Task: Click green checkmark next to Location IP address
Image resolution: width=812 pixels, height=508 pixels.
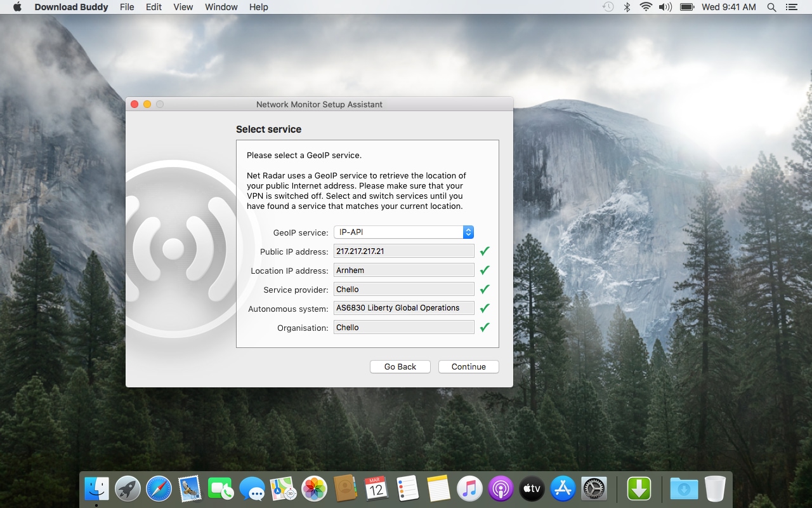Action: pos(485,271)
